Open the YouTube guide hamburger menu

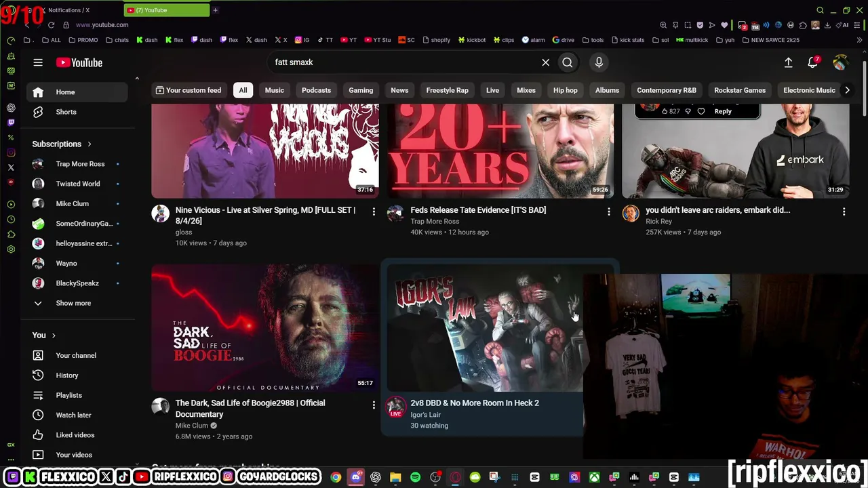coord(38,62)
